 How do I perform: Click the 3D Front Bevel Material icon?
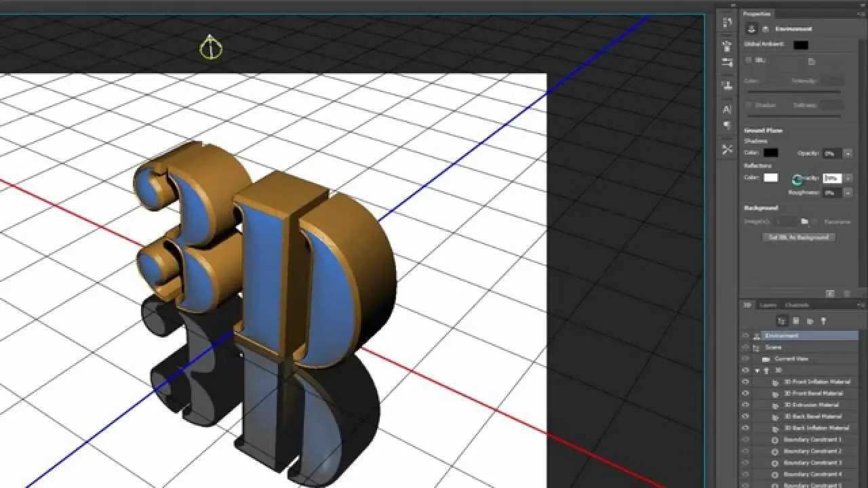pos(776,393)
